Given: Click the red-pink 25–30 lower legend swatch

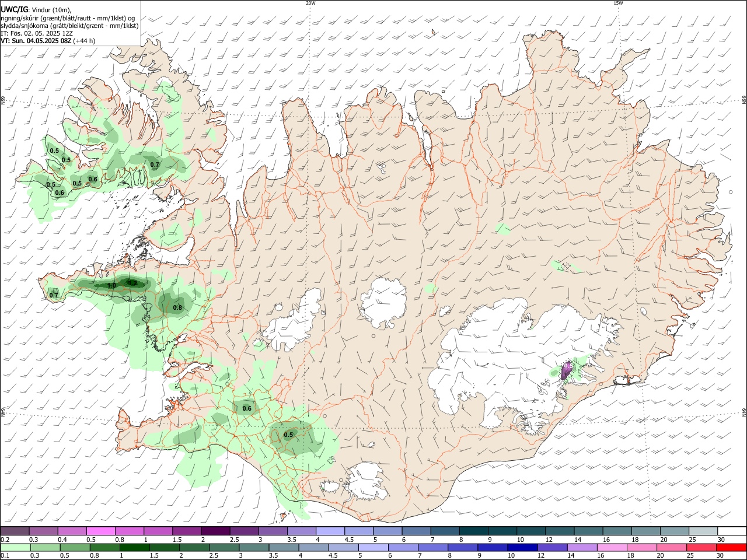Looking at the screenshot, I should (701, 547).
